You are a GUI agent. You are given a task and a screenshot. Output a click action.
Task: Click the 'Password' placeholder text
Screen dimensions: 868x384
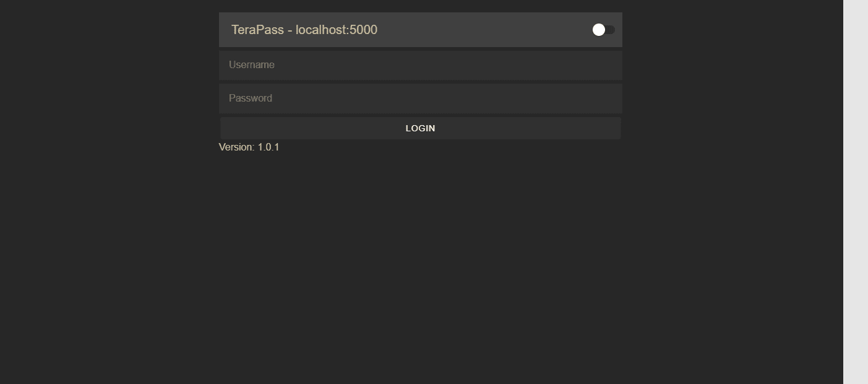(x=251, y=98)
